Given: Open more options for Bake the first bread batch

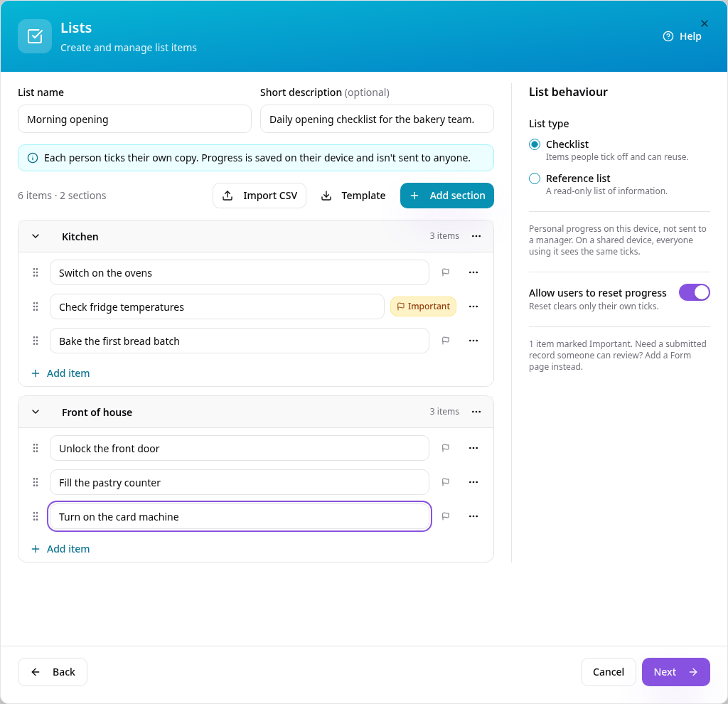Looking at the screenshot, I should tap(473, 341).
